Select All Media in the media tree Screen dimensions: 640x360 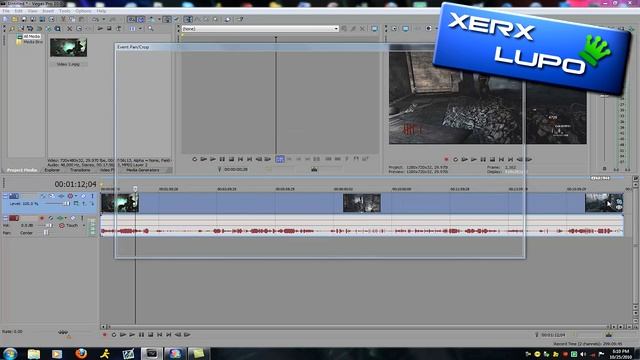coord(31,36)
